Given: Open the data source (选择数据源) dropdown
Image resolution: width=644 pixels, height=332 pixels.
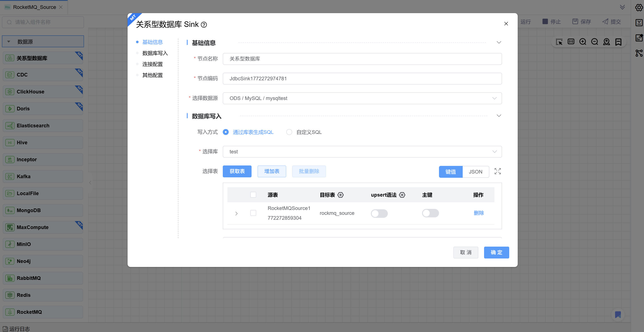Looking at the screenshot, I should point(362,98).
